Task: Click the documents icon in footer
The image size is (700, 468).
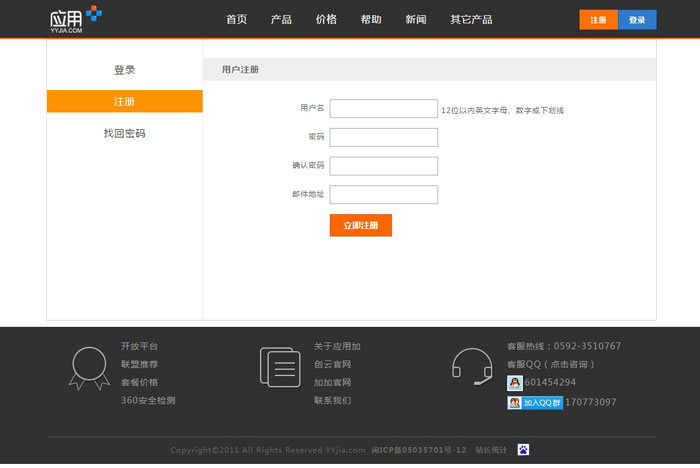Action: point(279,367)
